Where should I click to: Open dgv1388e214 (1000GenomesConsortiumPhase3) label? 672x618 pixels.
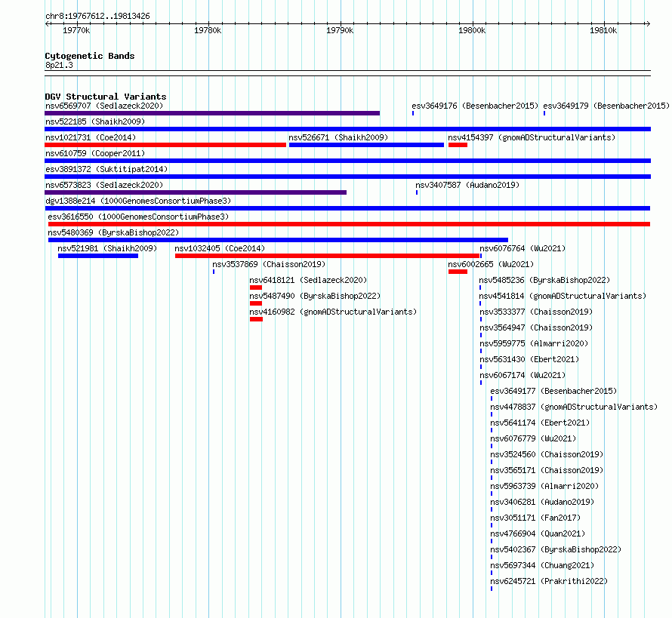pyautogui.click(x=138, y=201)
